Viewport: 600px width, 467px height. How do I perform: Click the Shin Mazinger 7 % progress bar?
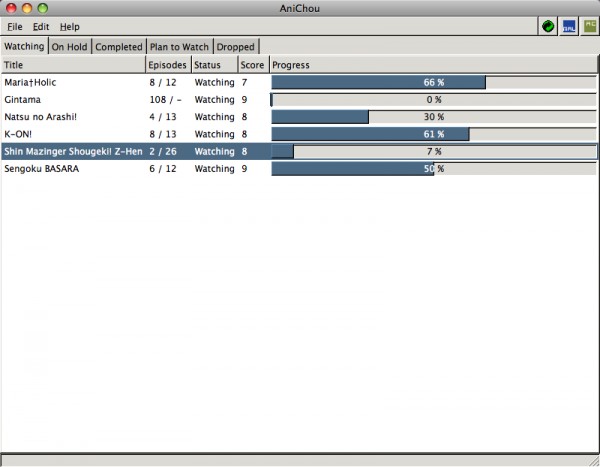[x=434, y=152]
